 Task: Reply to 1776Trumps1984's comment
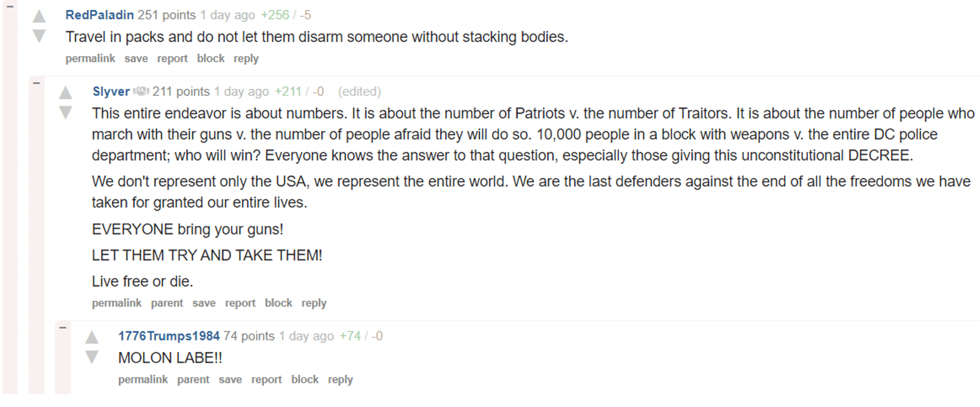340,380
